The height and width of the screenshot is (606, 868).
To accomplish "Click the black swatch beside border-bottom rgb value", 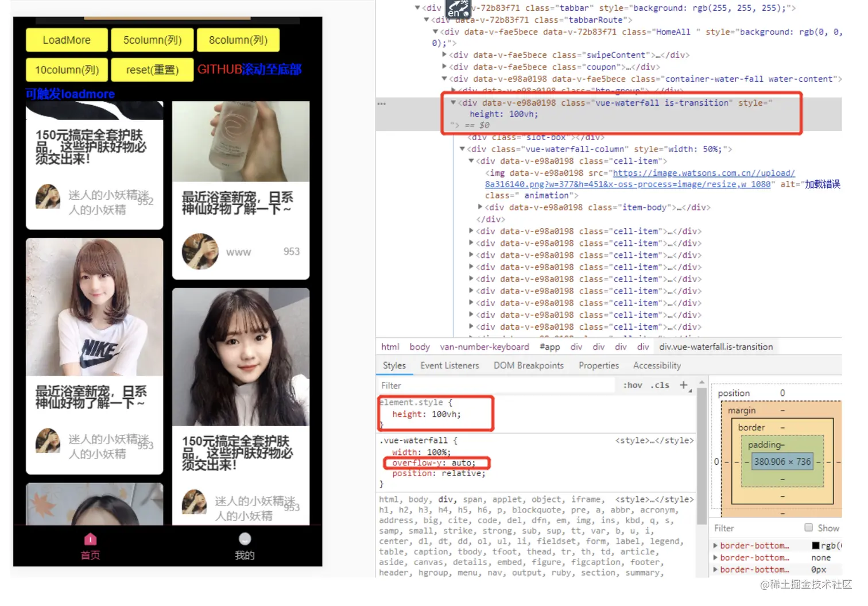I will [x=816, y=545].
